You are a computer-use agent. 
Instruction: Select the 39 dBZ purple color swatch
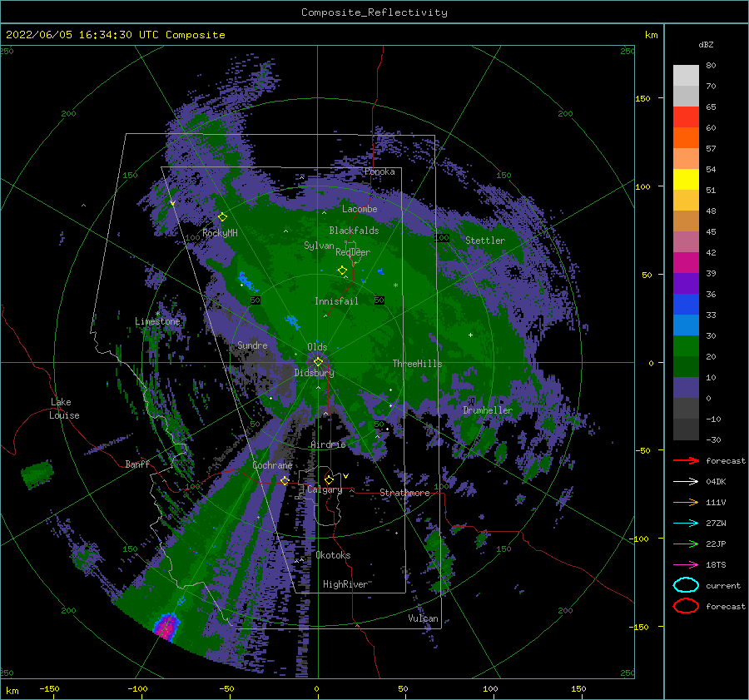pyautogui.click(x=686, y=283)
